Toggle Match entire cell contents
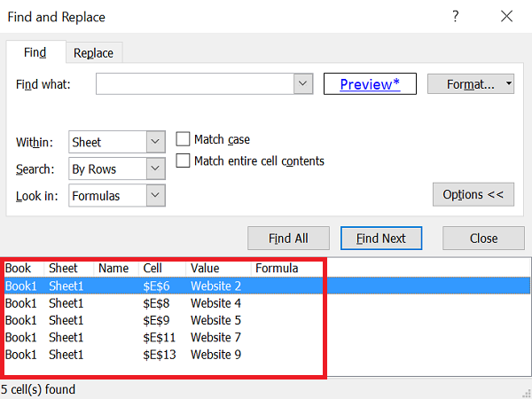This screenshot has height=399, width=532. [184, 161]
